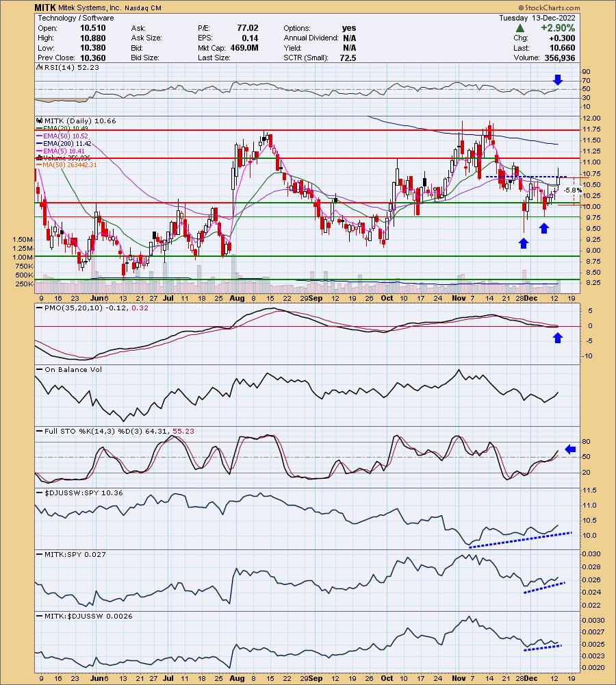616x685 pixels.
Task: Click the Technology / Software sector label
Action: [x=75, y=18]
